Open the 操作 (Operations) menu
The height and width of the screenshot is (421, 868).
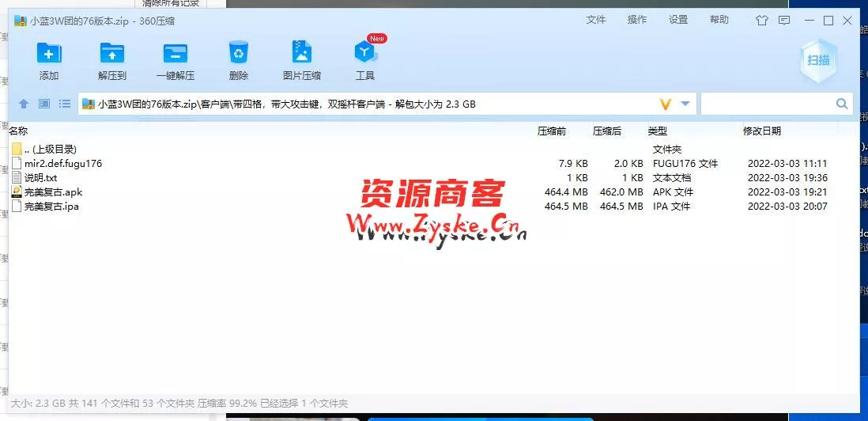coord(636,20)
